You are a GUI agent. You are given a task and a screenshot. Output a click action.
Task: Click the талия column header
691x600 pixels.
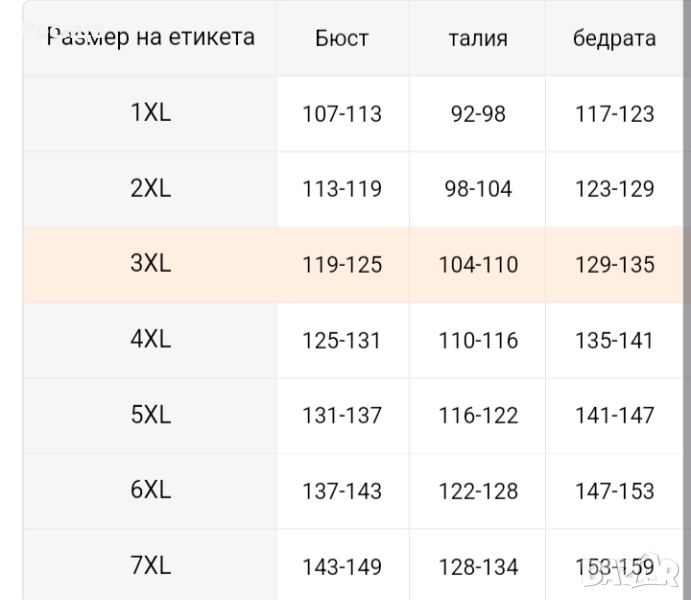click(x=478, y=39)
